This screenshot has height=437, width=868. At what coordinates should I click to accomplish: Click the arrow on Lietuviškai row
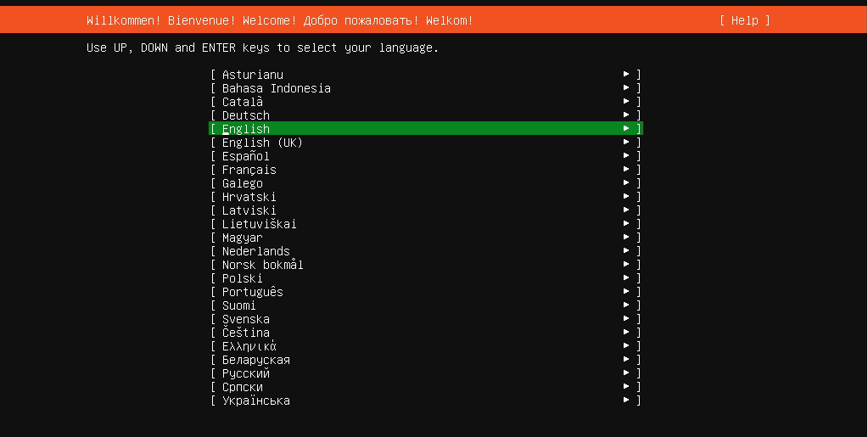626,224
